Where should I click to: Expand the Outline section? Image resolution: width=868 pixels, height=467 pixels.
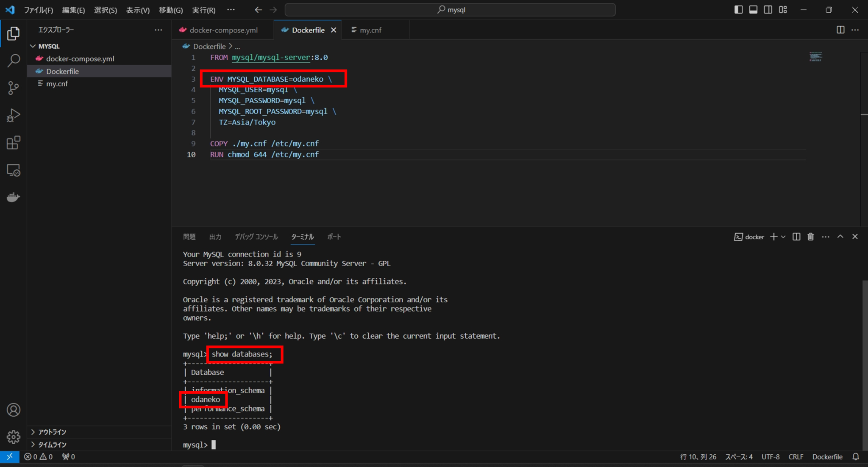tap(51, 432)
